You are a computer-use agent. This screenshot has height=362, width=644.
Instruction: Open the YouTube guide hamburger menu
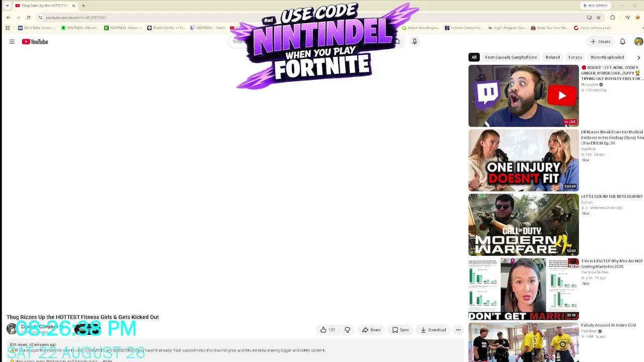coord(12,42)
